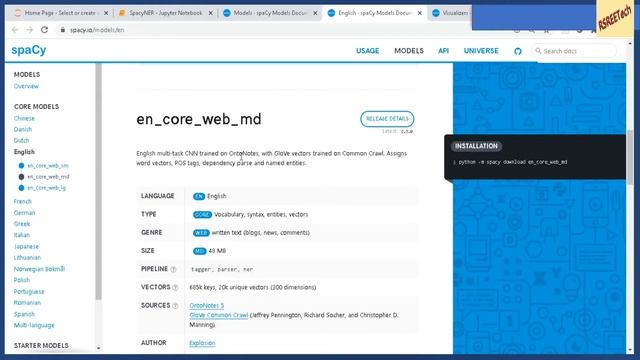
Task: Click the address bar URL
Action: point(97,30)
